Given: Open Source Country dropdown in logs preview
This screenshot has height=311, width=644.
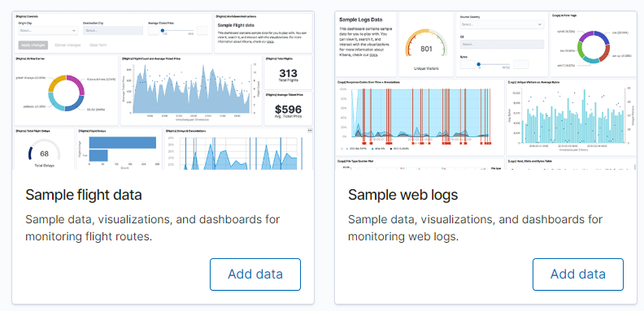Looking at the screenshot, I should click(503, 24).
